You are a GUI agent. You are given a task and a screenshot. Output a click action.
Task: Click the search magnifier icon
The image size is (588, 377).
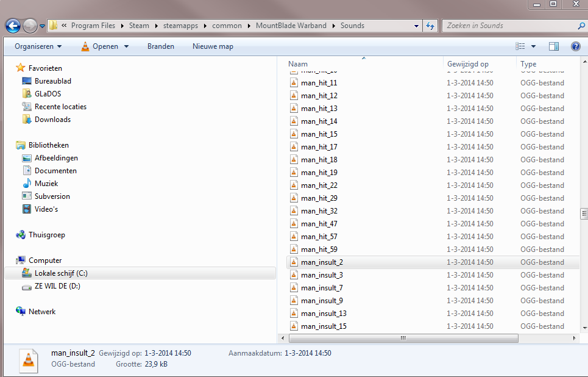[x=581, y=26]
